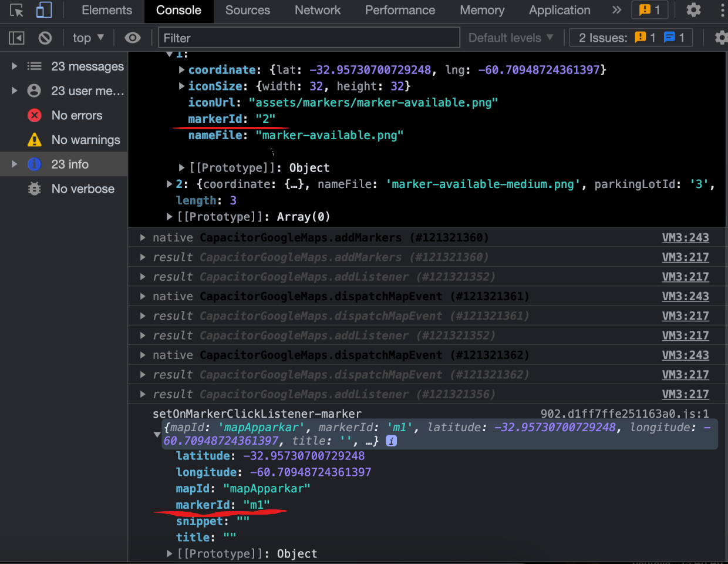Click the '2 Issues' button
This screenshot has height=564, width=728.
(631, 38)
